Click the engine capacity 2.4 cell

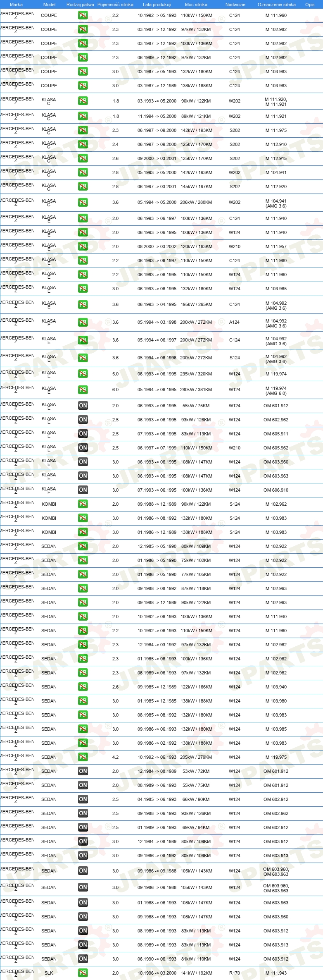click(x=115, y=144)
